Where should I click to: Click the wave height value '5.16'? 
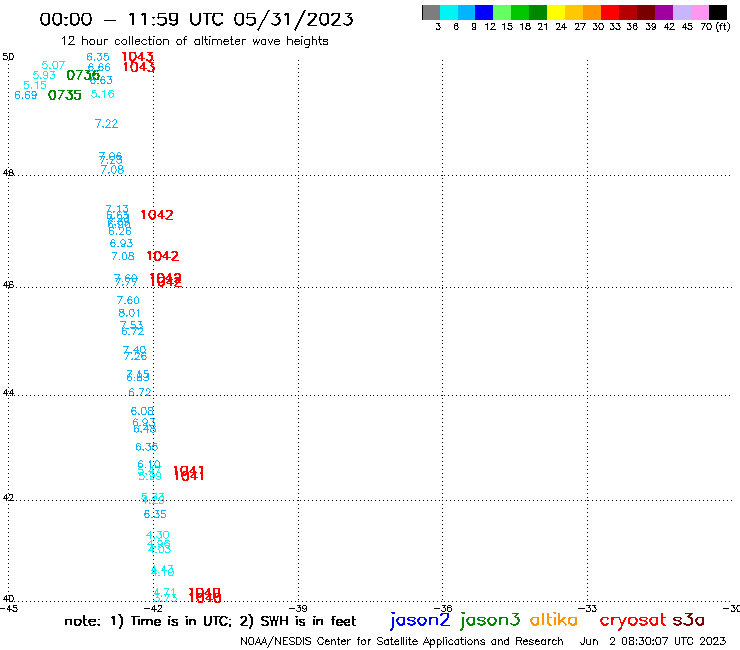coord(102,94)
